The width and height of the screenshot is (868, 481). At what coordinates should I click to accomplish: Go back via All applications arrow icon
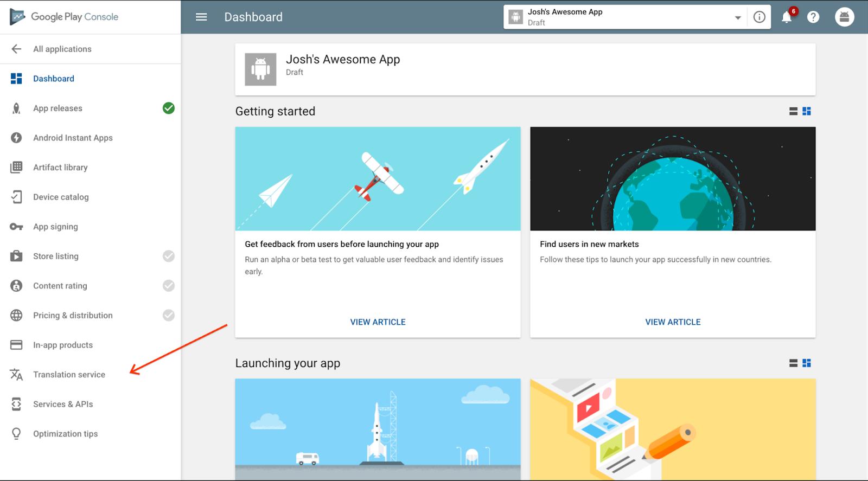pyautogui.click(x=16, y=49)
